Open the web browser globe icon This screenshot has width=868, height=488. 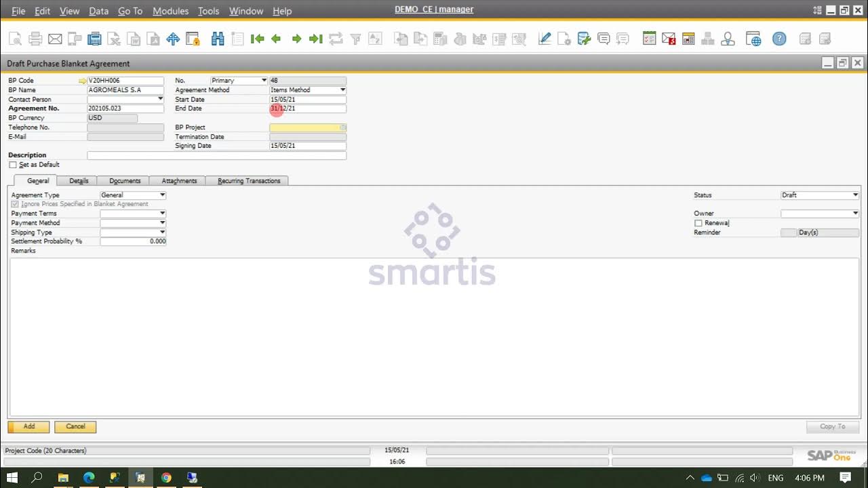click(x=753, y=39)
